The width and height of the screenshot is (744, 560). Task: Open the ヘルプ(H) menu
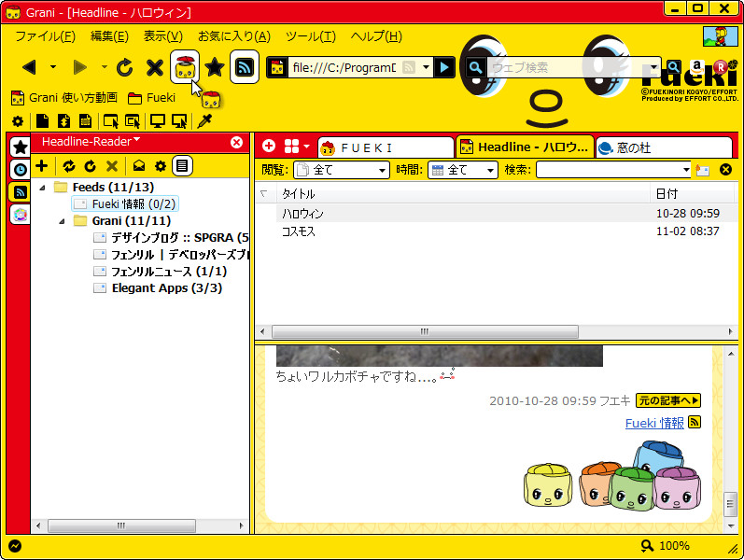point(376,36)
